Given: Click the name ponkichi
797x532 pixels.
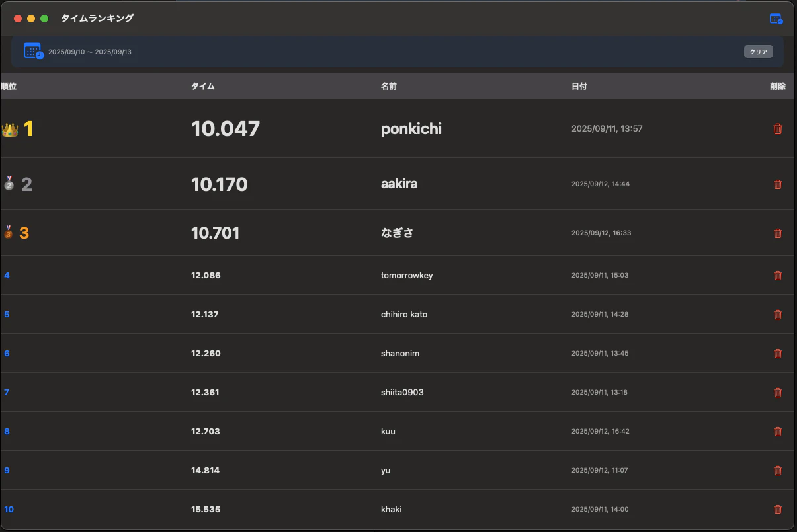Looking at the screenshot, I should coord(411,130).
